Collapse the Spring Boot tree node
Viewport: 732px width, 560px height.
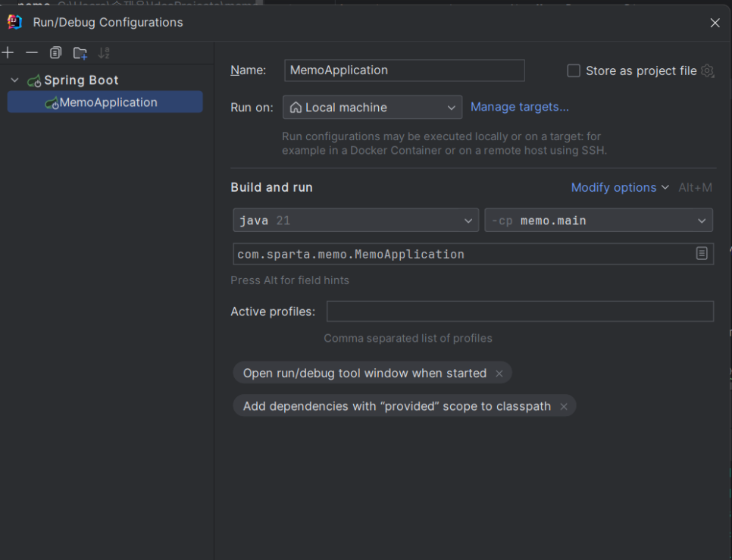point(15,80)
